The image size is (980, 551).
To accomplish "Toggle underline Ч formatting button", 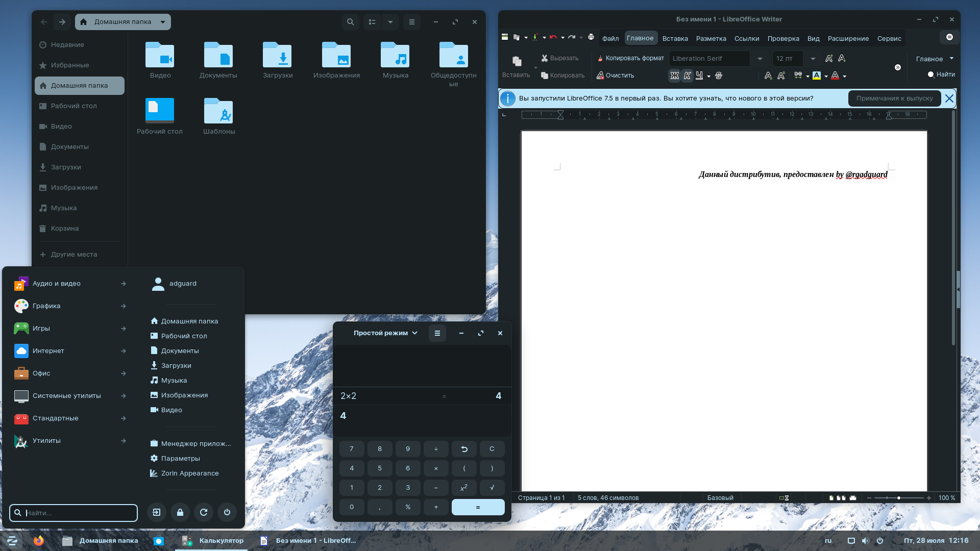I will 699,76.
